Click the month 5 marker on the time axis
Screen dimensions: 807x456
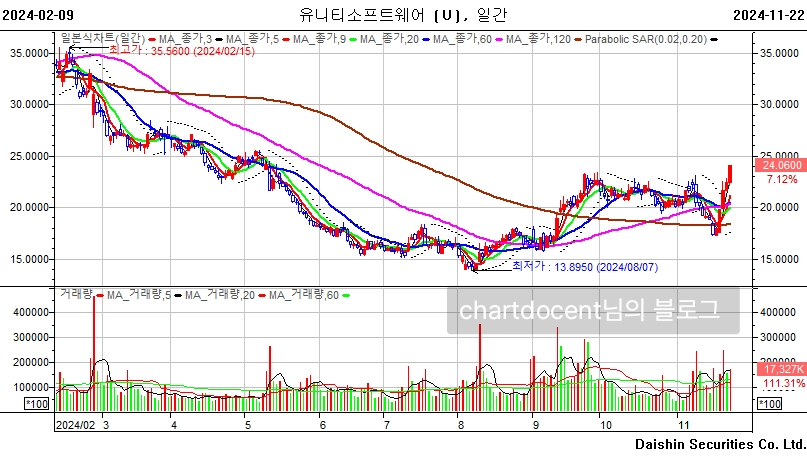tap(248, 425)
